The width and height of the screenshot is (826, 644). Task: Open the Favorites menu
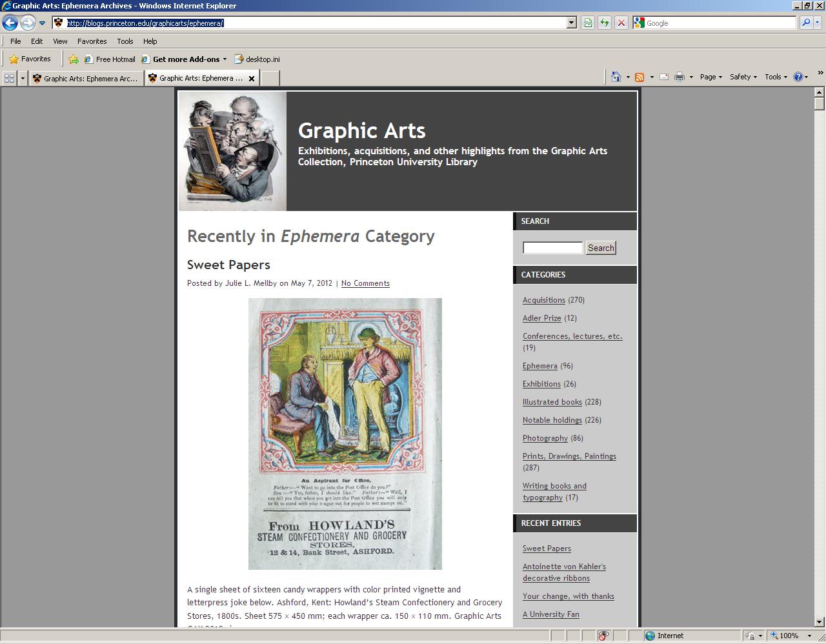(x=92, y=41)
